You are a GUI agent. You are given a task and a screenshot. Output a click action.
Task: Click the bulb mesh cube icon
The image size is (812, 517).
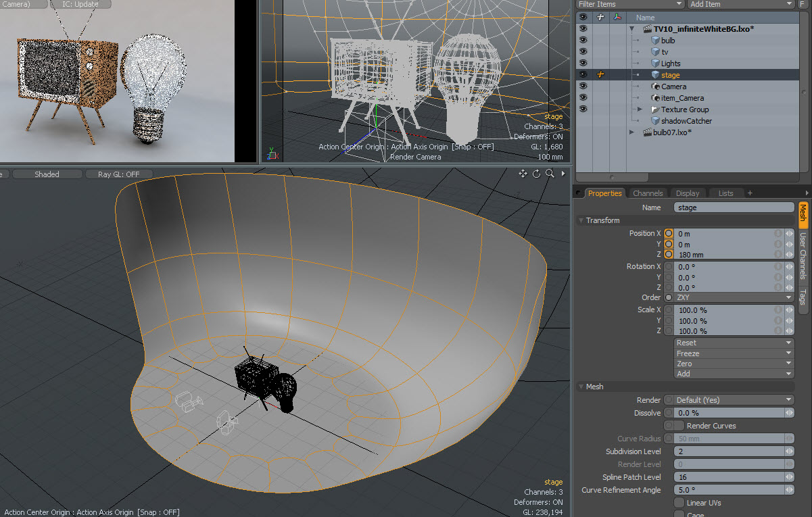[x=655, y=41]
